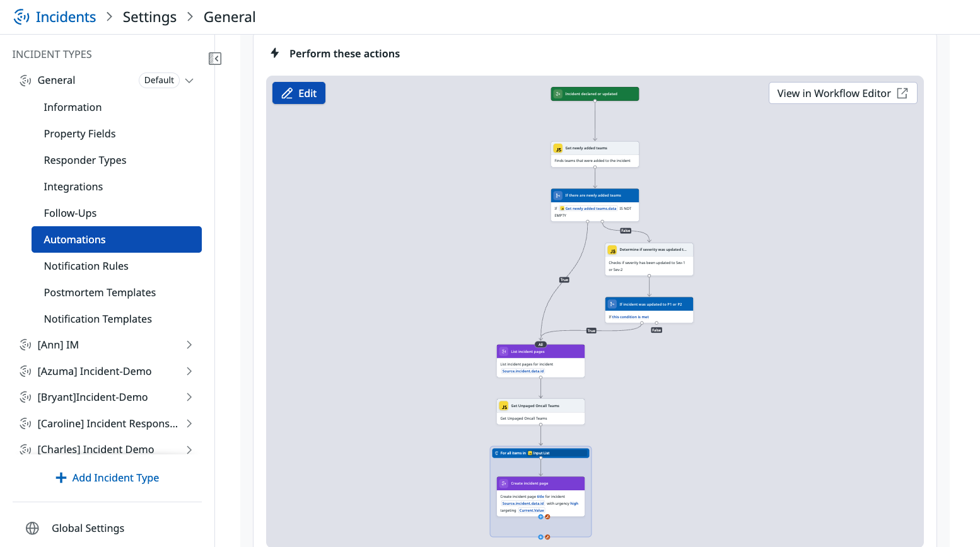
Task: Expand the [Bryant]Incident-Demo incident type
Action: [x=189, y=397]
